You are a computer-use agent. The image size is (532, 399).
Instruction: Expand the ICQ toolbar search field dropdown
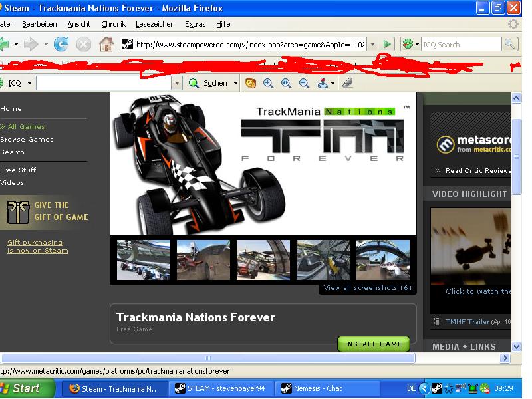pyautogui.click(x=176, y=83)
